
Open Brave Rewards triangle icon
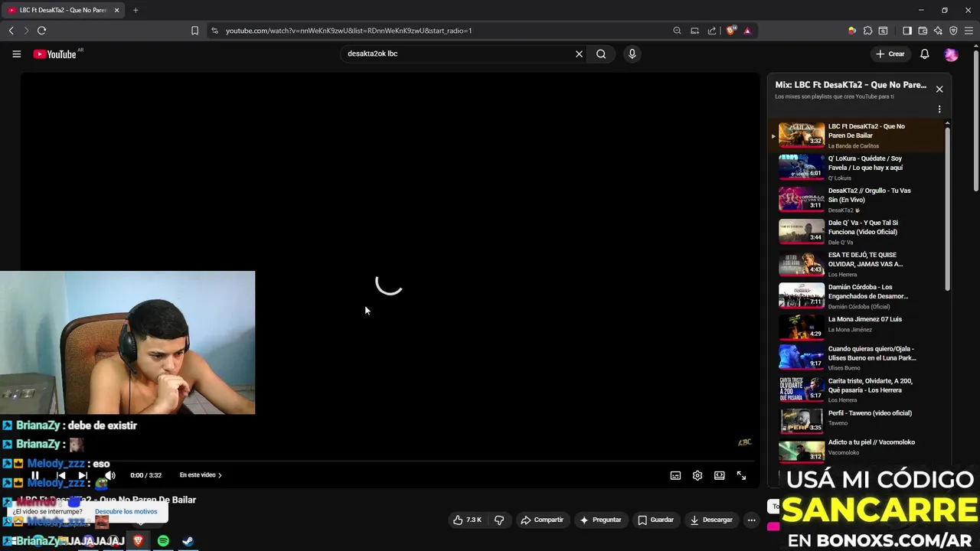(x=747, y=31)
